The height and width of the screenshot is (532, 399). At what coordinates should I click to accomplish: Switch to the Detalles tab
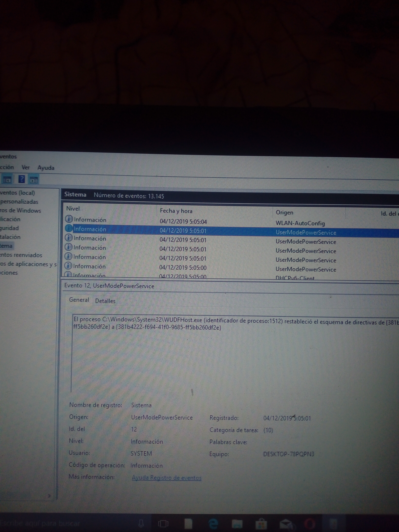tap(105, 301)
